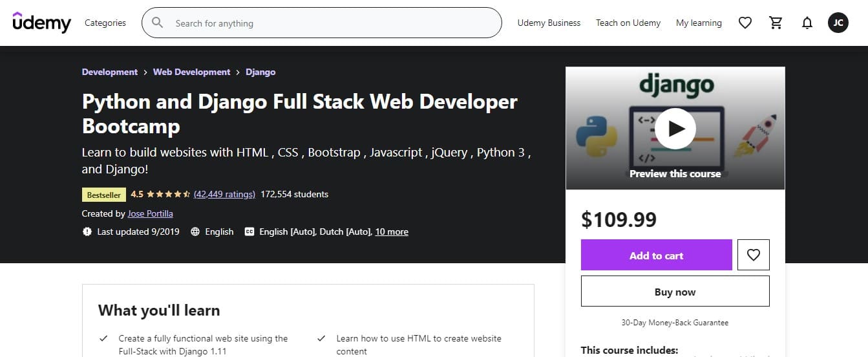Open the shopping cart icon
This screenshot has width=868, height=357.
tap(776, 23)
